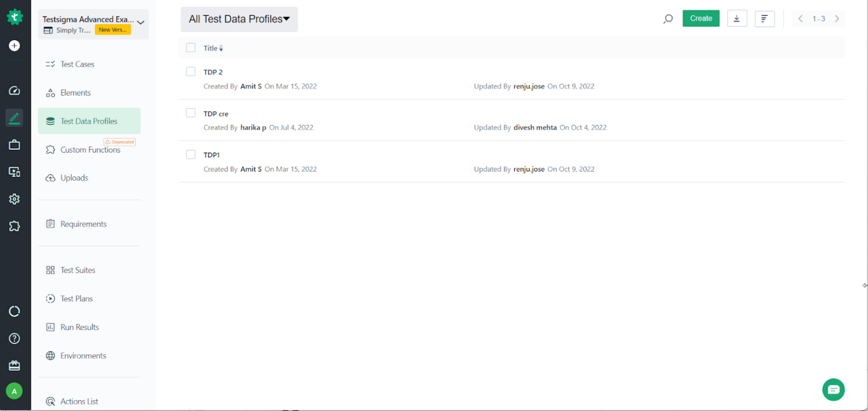Image resolution: width=868 pixels, height=411 pixels.
Task: Open the All Test Data Profiles dropdown
Action: 238,19
